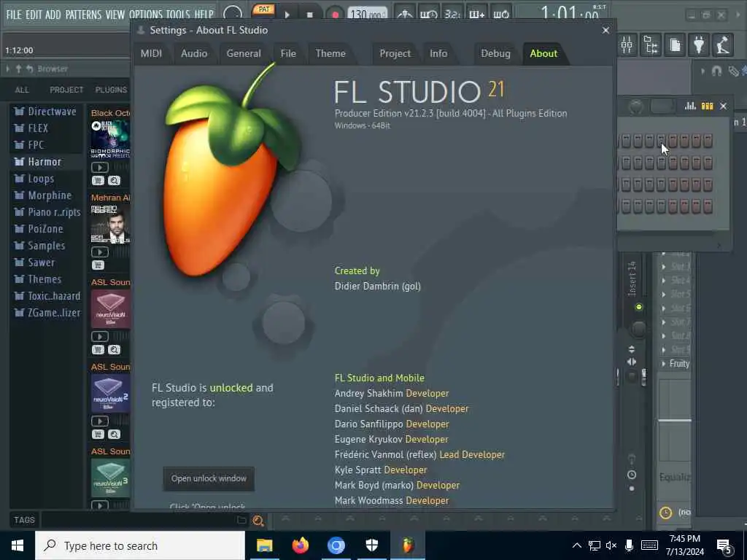Viewport: 747px width, 560px height.
Task: Click the neuroVision 3 pack thumbnail
Action: [x=111, y=478]
